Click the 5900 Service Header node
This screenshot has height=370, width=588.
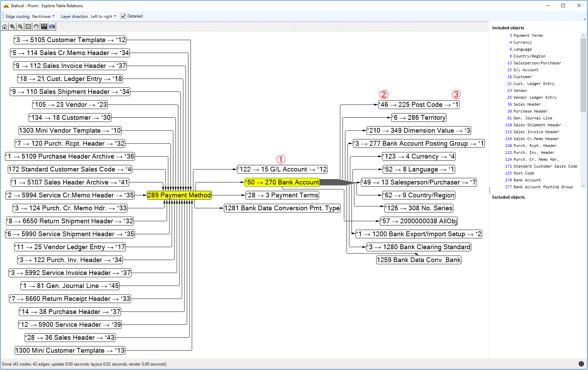coord(70,325)
